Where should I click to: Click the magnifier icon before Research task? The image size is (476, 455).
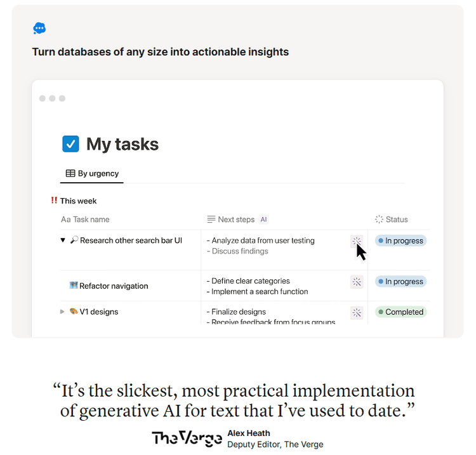pyautogui.click(x=74, y=241)
